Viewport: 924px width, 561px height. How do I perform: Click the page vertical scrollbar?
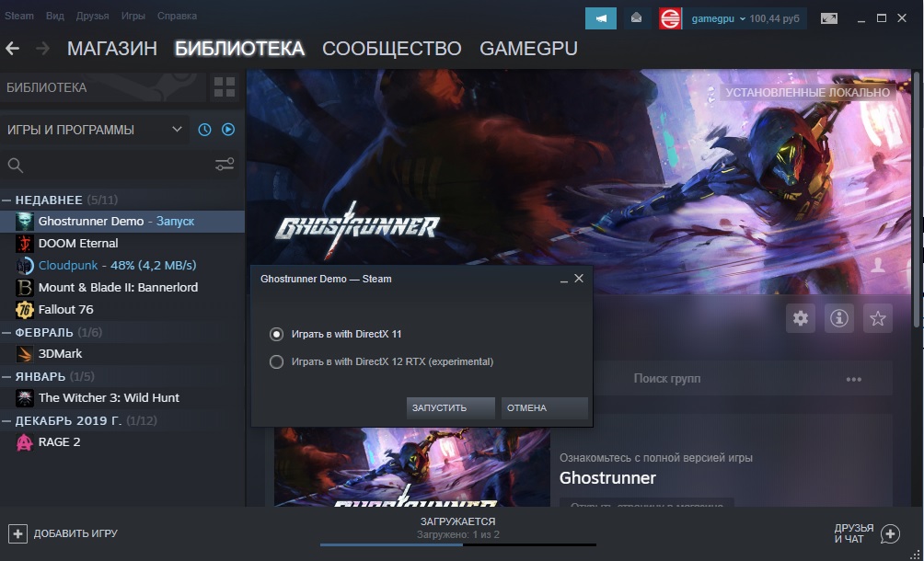click(x=916, y=200)
